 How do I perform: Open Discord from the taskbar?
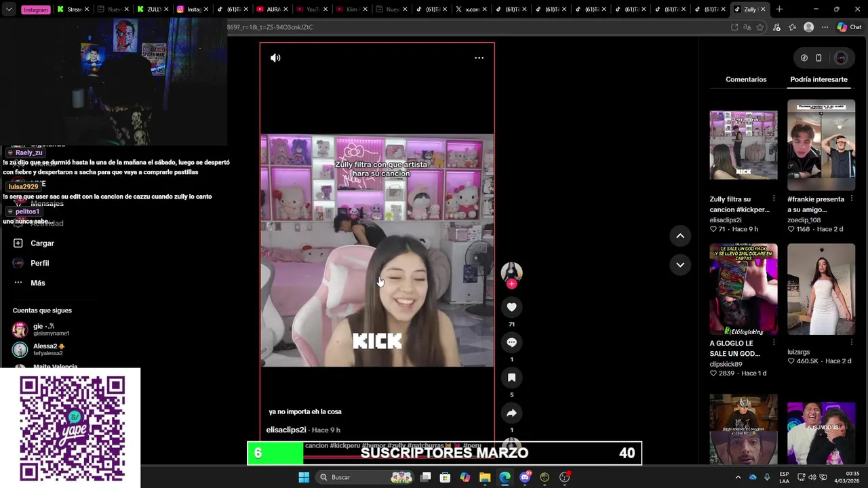point(525,477)
